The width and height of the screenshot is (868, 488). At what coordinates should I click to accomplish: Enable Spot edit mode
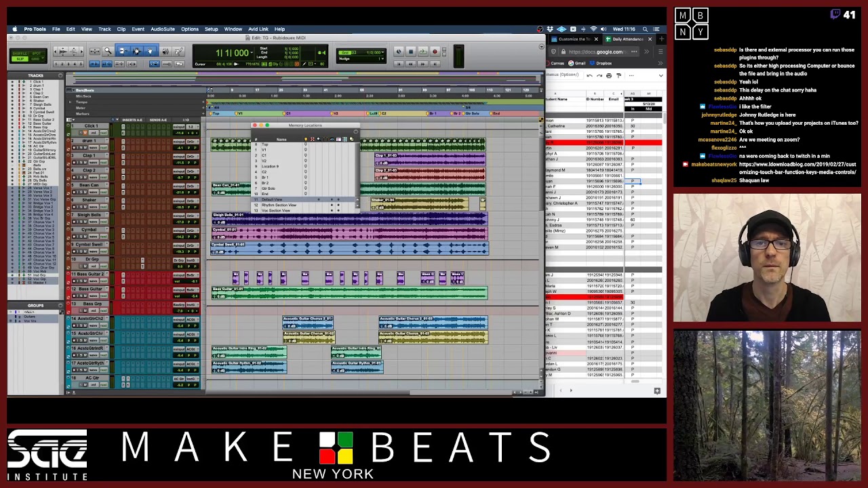pos(36,54)
